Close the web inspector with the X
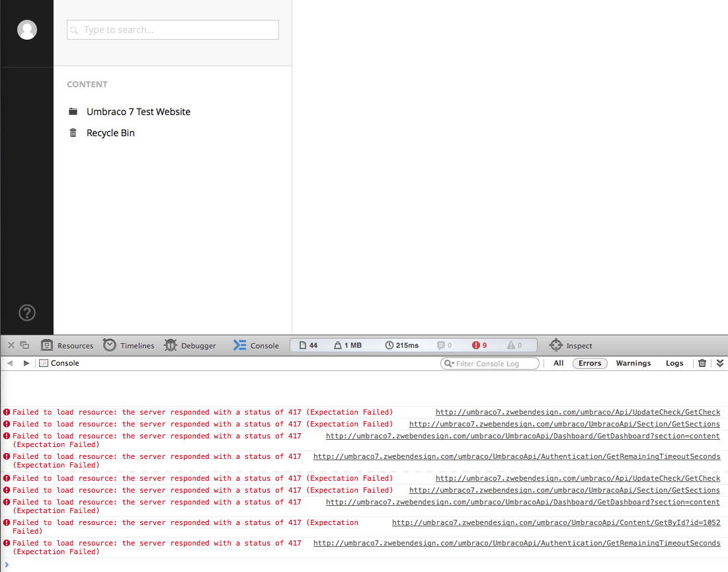Screen dimensions: 728x572 [11, 345]
